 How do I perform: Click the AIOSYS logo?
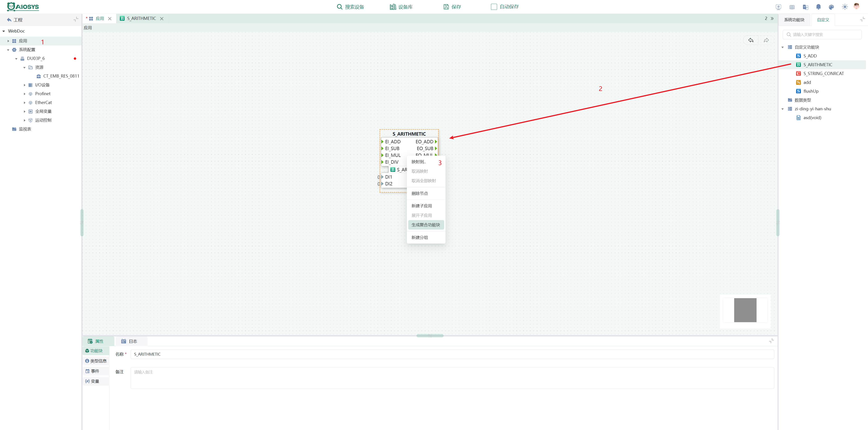point(23,7)
